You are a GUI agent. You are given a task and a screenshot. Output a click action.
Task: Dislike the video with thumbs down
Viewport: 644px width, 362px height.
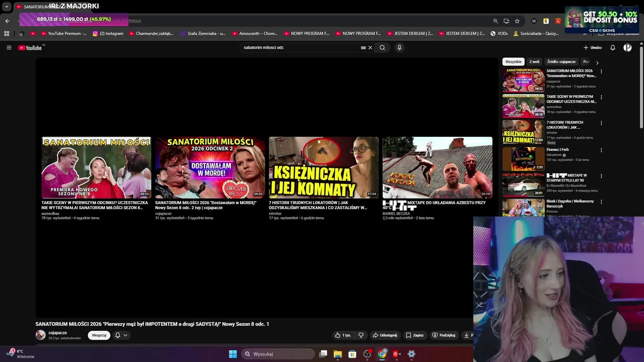coord(361,335)
